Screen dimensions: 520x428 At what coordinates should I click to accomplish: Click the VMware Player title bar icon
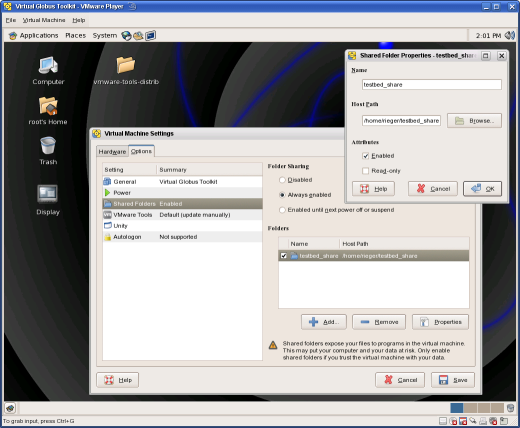pos(7,6)
